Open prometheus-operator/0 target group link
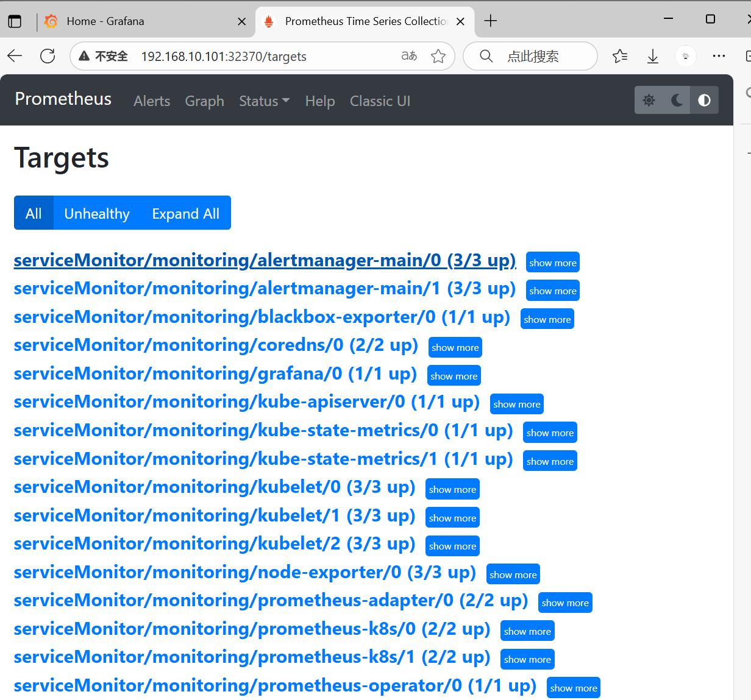The width and height of the screenshot is (751, 700). click(275, 685)
